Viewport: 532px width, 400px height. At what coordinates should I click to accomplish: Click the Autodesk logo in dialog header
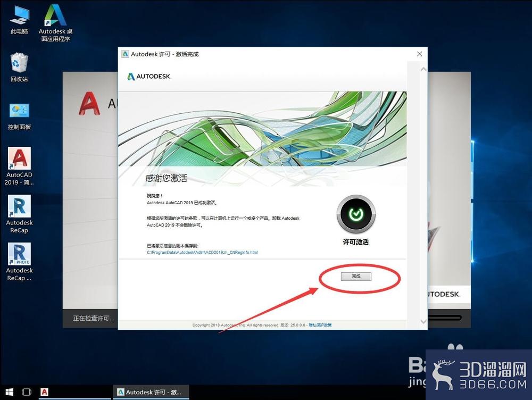148,77
